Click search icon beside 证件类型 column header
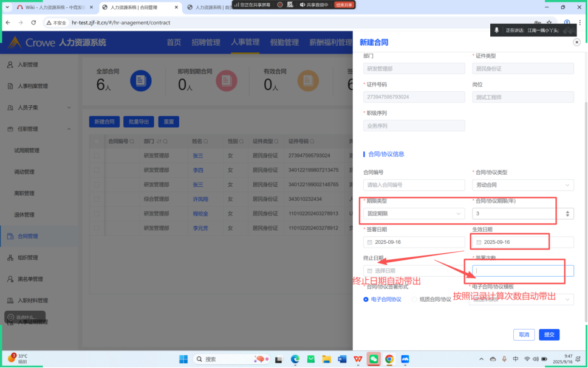The height and width of the screenshot is (368, 588). (276, 142)
